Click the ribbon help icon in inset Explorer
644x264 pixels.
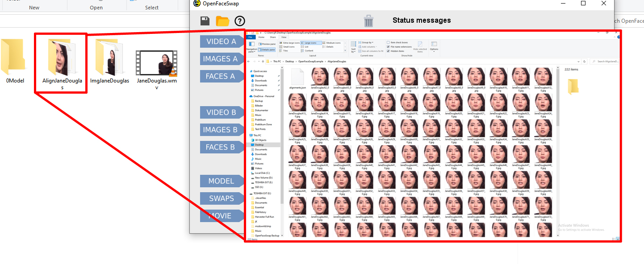618,37
